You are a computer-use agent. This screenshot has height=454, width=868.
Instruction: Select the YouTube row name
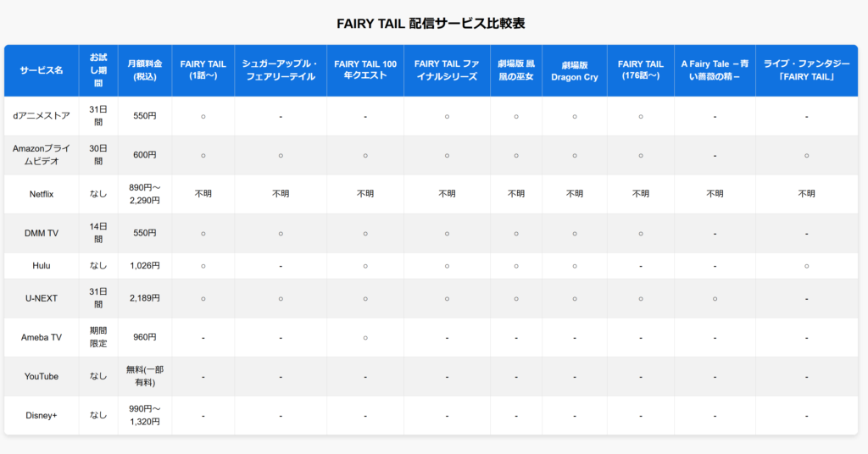42,377
